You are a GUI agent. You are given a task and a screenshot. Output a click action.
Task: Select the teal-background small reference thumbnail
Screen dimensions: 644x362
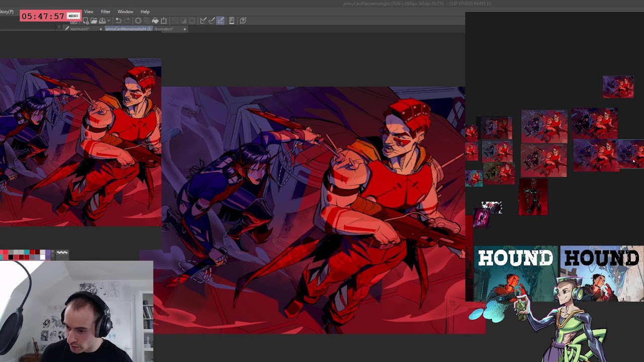473,178
